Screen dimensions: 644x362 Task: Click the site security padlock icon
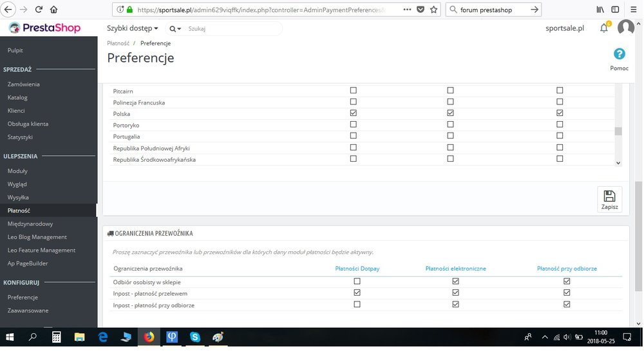click(x=130, y=10)
